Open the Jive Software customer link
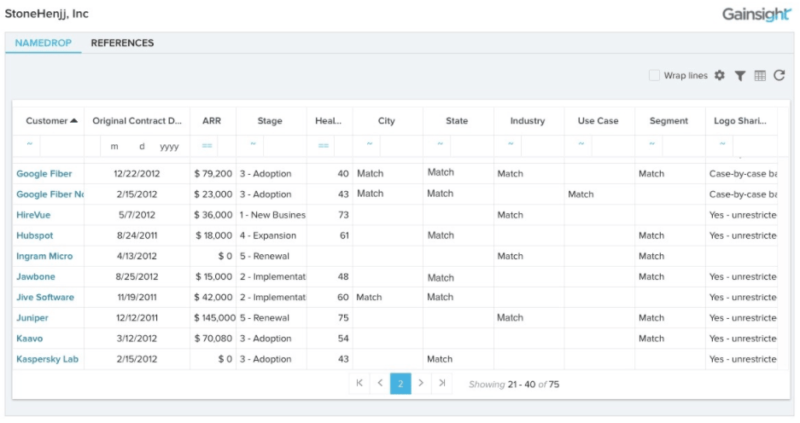 46,297
